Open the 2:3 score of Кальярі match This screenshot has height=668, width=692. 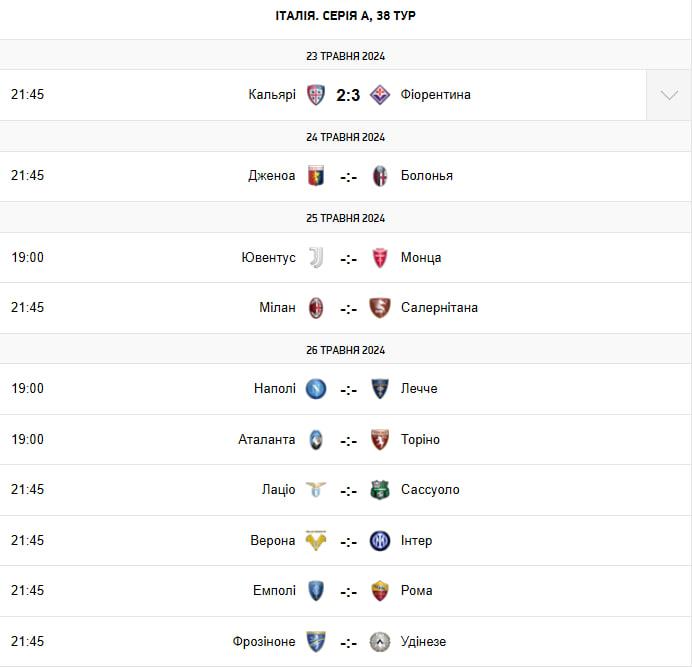coord(348,95)
